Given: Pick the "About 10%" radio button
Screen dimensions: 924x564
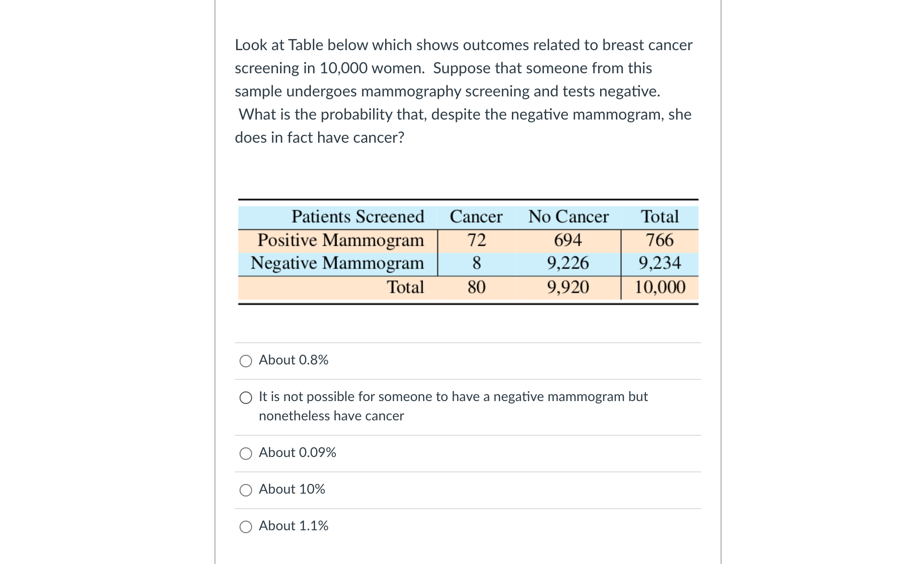Looking at the screenshot, I should pos(246,490).
